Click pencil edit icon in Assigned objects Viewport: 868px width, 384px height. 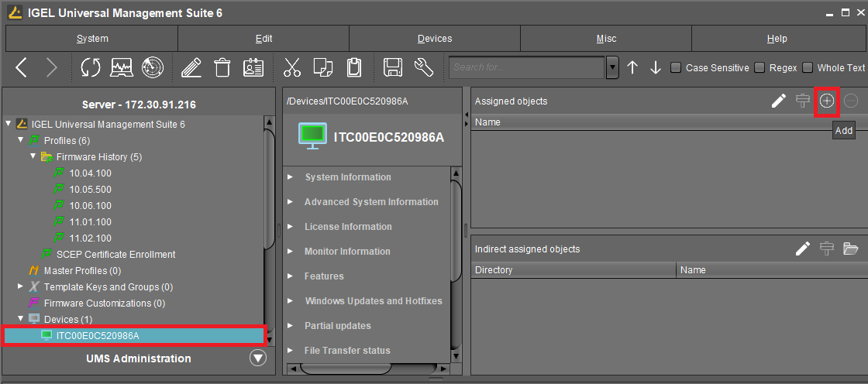coord(779,101)
